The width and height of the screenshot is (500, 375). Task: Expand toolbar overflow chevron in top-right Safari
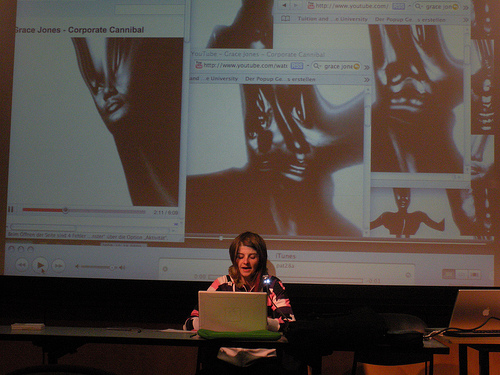pyautogui.click(x=466, y=7)
